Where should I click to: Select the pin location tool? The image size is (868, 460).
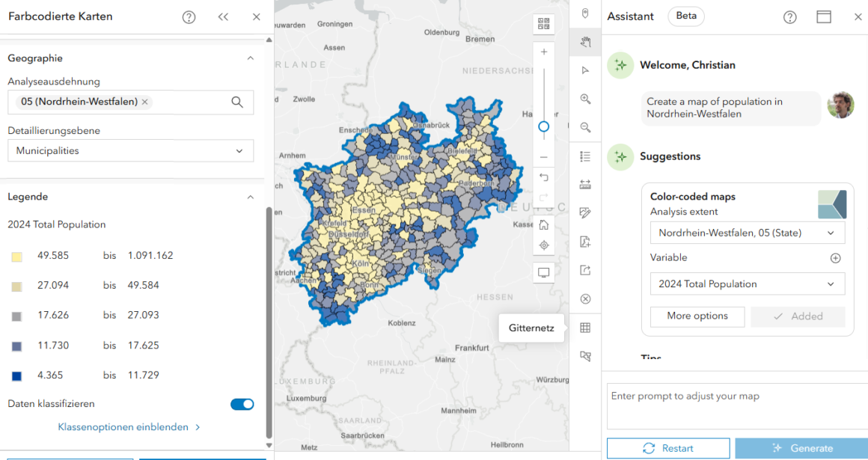[585, 13]
